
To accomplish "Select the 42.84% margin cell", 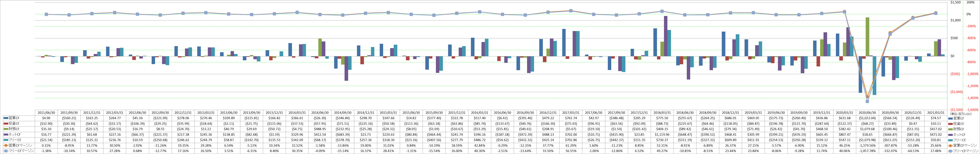I will point(479,145).
